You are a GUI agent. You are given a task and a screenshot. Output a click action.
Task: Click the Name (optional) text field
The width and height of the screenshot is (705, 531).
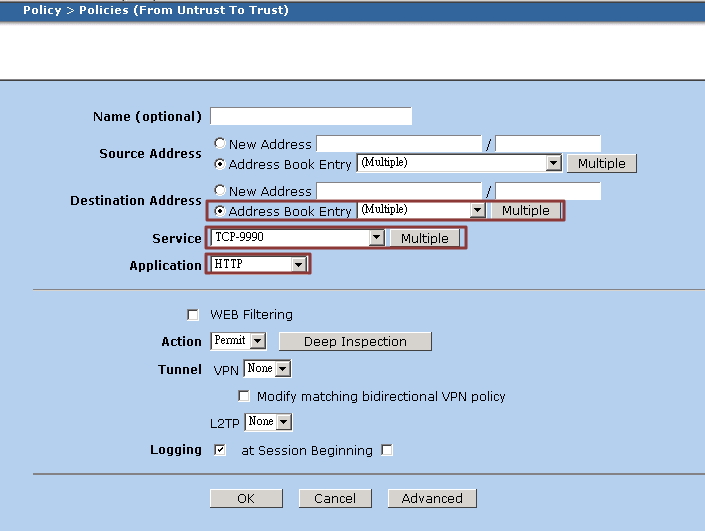(310, 116)
